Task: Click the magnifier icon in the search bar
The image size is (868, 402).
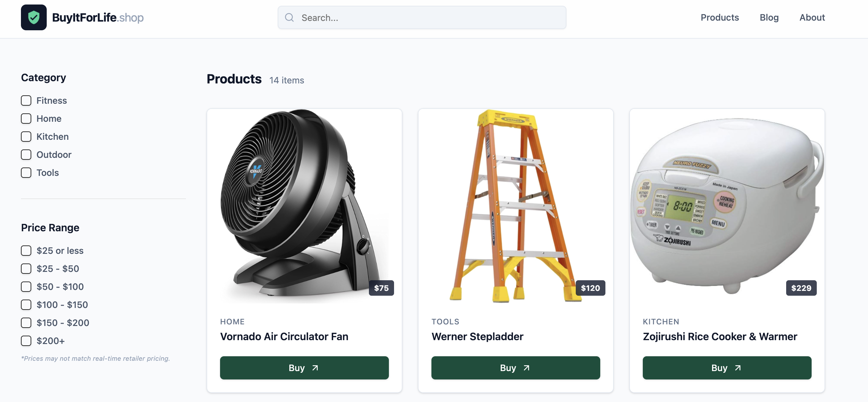Action: coord(289,17)
